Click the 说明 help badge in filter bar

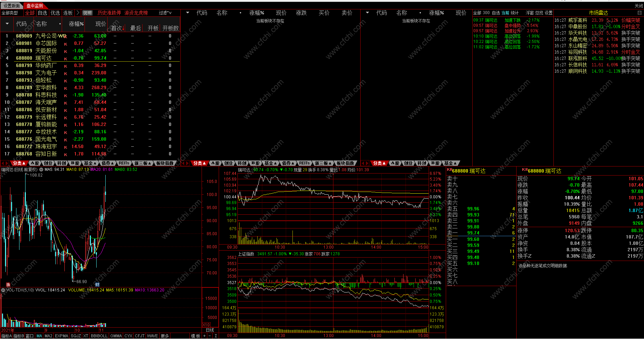coord(87,13)
